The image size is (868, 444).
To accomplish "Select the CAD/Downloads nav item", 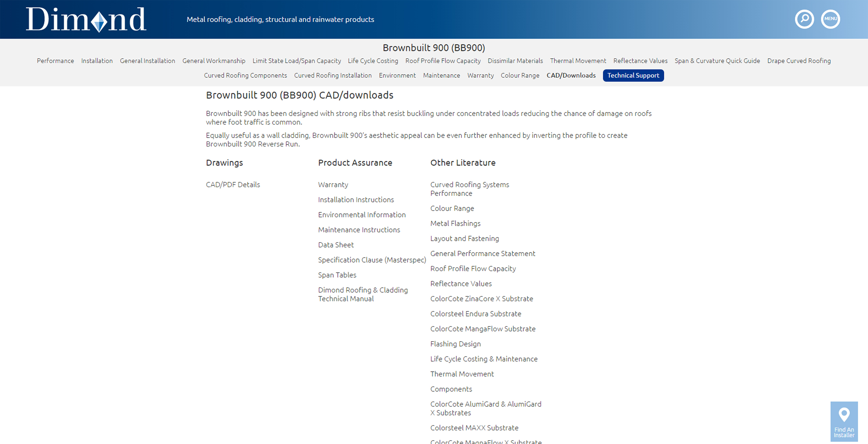I will click(571, 75).
